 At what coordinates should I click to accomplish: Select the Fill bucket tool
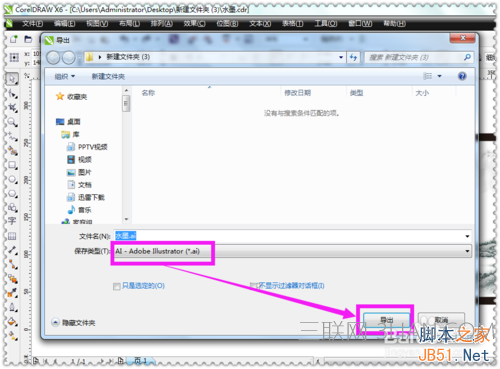click(x=12, y=322)
